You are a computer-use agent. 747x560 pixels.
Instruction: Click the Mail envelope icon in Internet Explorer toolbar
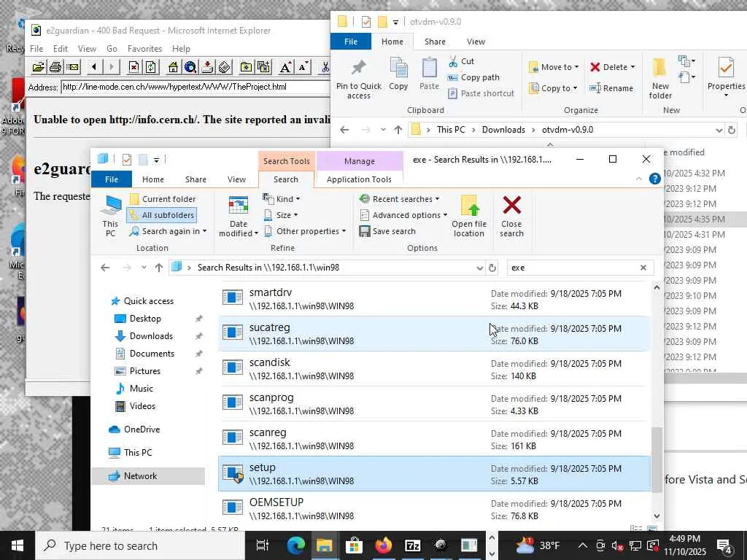[x=72, y=67]
